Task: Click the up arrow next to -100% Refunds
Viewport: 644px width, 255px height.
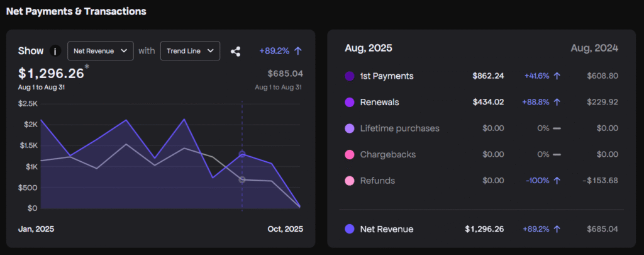Action: pyautogui.click(x=557, y=181)
